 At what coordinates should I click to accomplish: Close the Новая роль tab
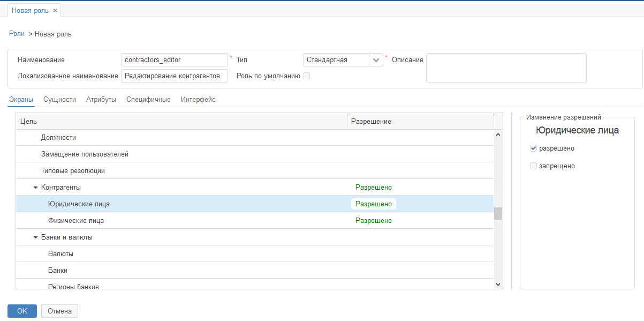[x=55, y=10]
